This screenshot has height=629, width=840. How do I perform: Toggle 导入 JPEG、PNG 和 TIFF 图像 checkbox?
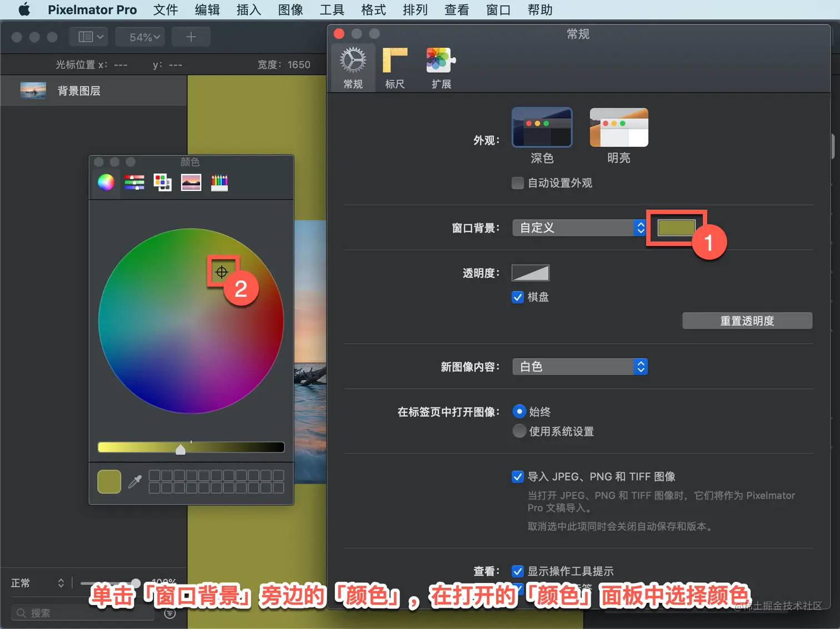point(518,477)
